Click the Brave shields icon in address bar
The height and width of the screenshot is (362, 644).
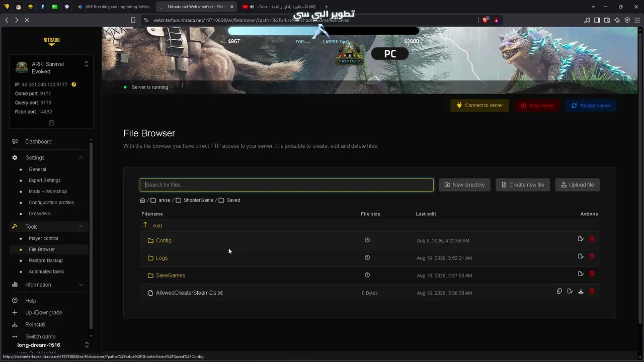click(485, 20)
